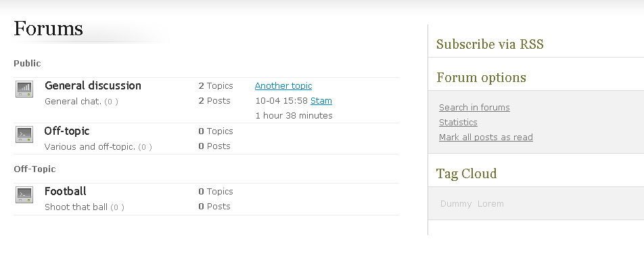Open the General discussion forum

[93, 86]
